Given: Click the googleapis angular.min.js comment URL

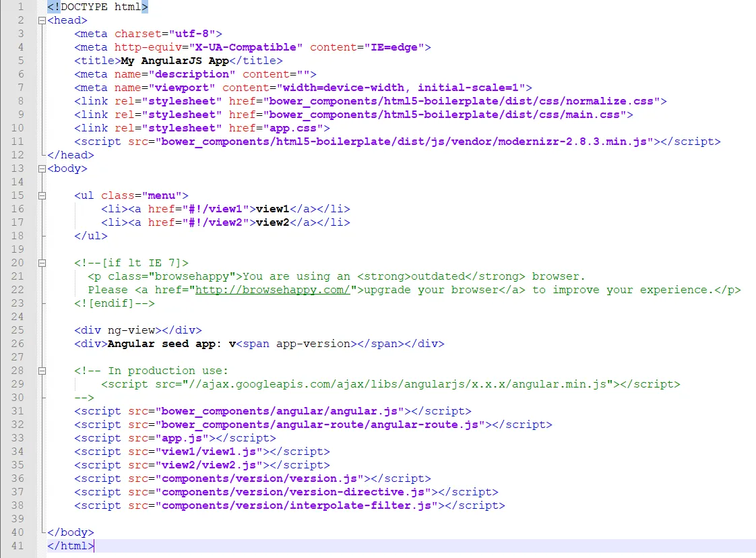Looking at the screenshot, I should coord(398,384).
